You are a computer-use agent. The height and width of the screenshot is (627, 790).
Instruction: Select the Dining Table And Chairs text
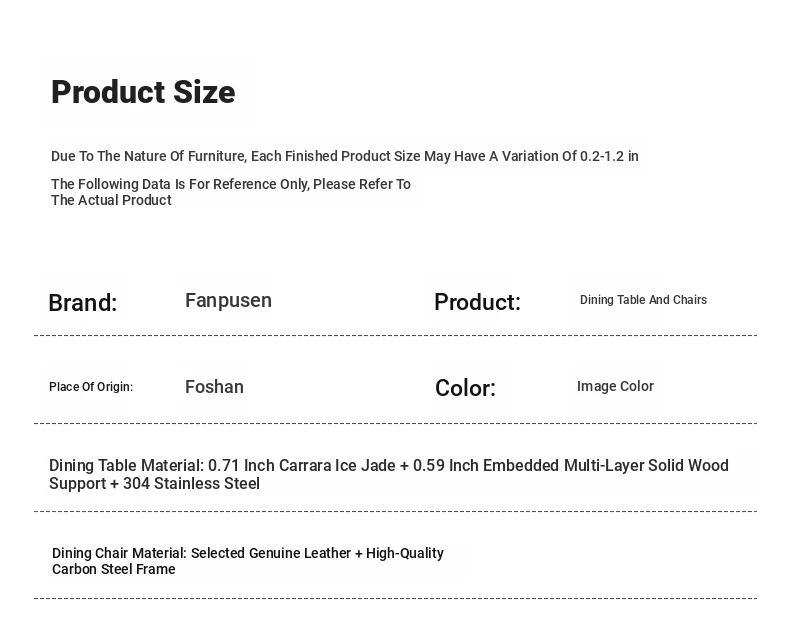[x=643, y=300]
